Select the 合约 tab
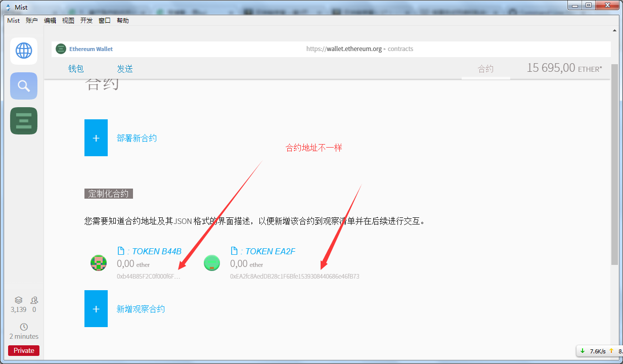 point(485,69)
